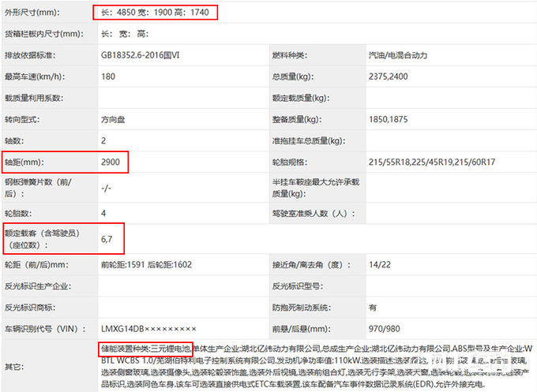Select the 整备质量(kg) label
The height and width of the screenshot is (392, 537).
pyautogui.click(x=297, y=120)
